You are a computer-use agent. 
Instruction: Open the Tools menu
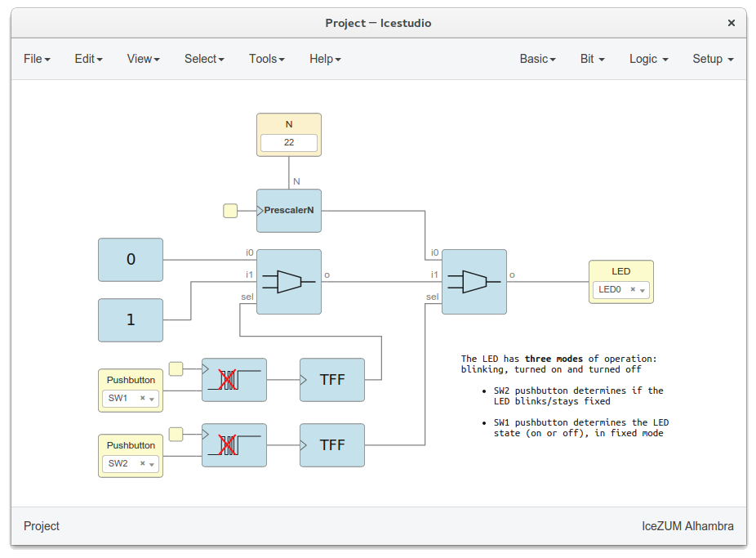tap(266, 59)
